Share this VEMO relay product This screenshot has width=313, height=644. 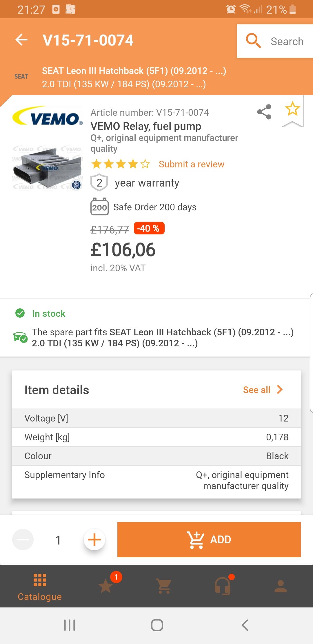(264, 112)
